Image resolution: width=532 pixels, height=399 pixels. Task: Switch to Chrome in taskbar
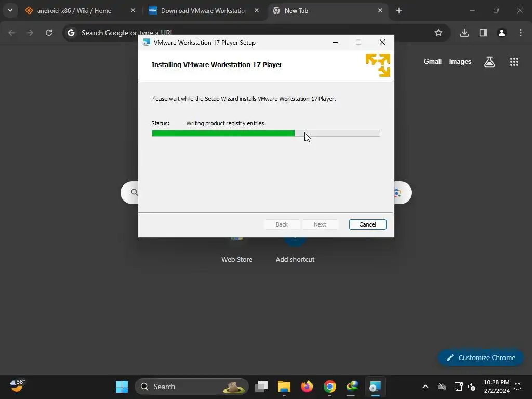click(329, 387)
